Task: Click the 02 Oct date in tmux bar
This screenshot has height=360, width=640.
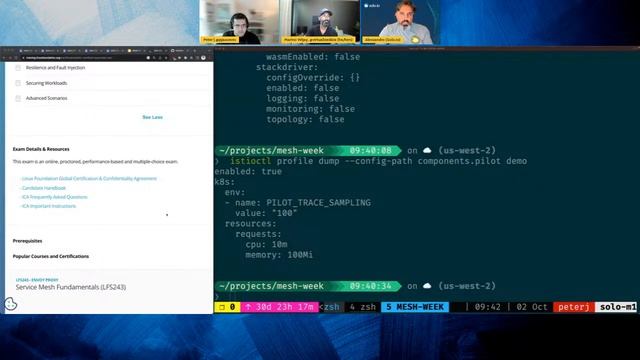Action: [532, 307]
